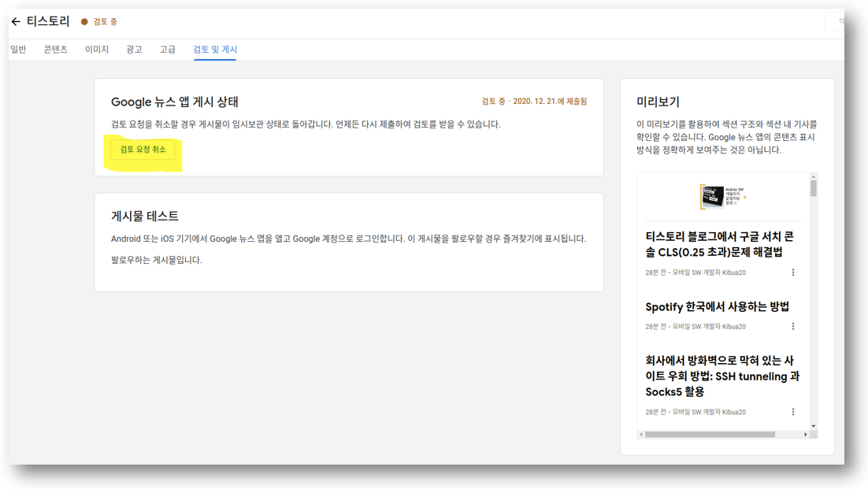The image size is (868, 489).
Task: Click the preview horizontal scrollbar left arrow
Action: [x=641, y=434]
